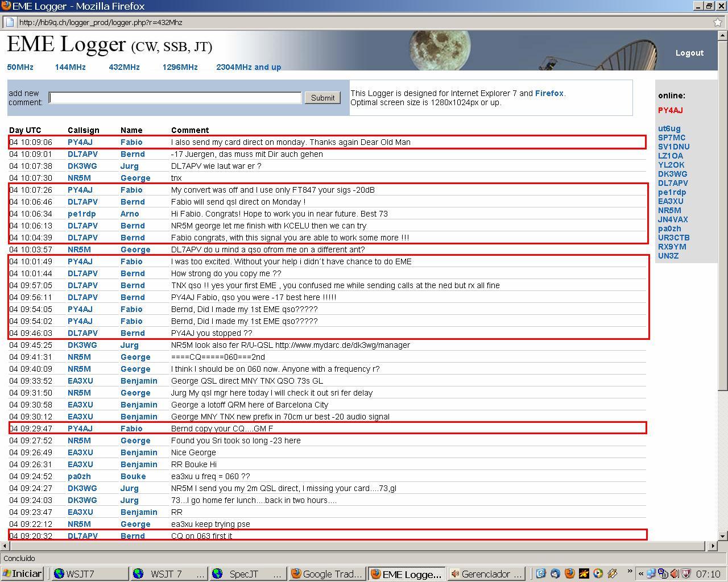Image resolution: width=728 pixels, height=582 pixels.
Task: Click the volume speaker tray icon
Action: click(x=675, y=573)
